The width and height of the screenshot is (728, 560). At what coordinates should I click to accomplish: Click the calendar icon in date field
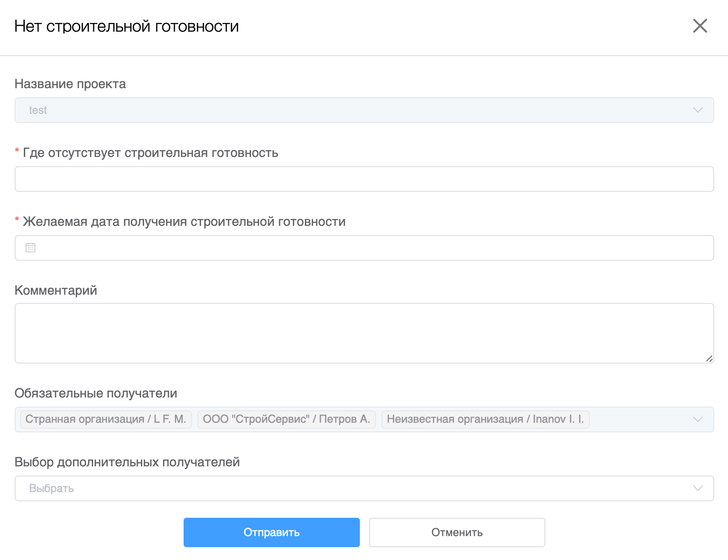[x=30, y=248]
